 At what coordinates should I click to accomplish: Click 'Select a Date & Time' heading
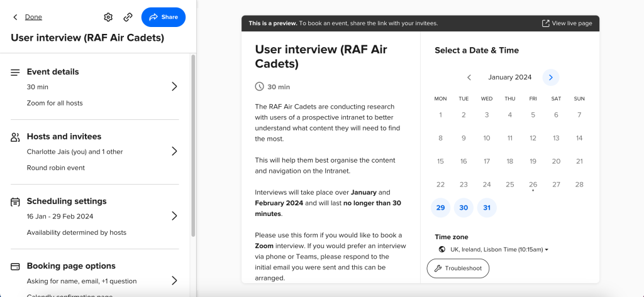click(x=477, y=50)
